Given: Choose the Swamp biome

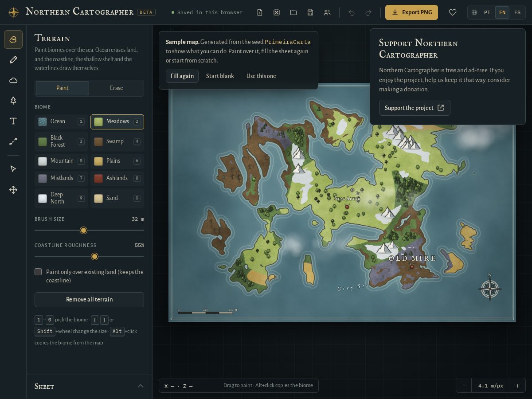Looking at the screenshot, I should [117, 141].
